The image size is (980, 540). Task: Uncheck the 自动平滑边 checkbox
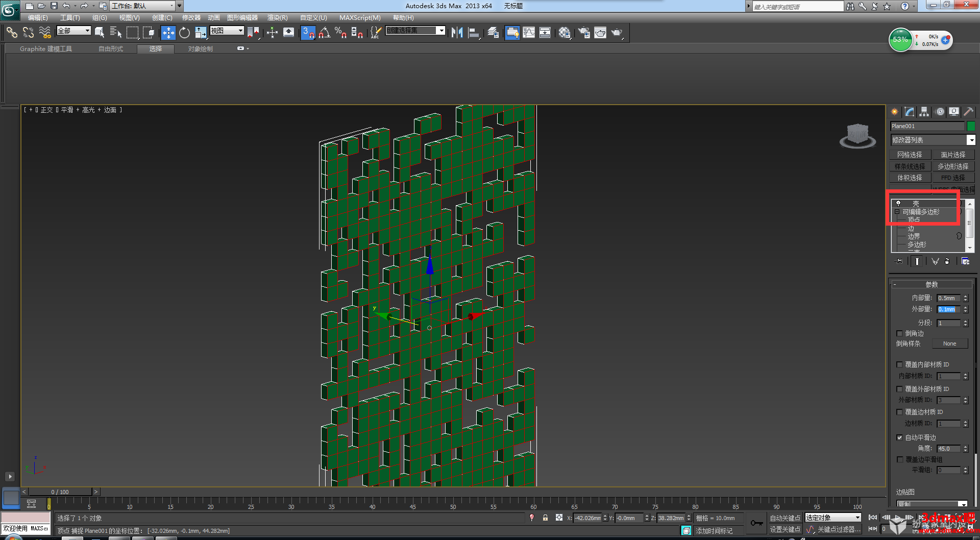point(900,437)
